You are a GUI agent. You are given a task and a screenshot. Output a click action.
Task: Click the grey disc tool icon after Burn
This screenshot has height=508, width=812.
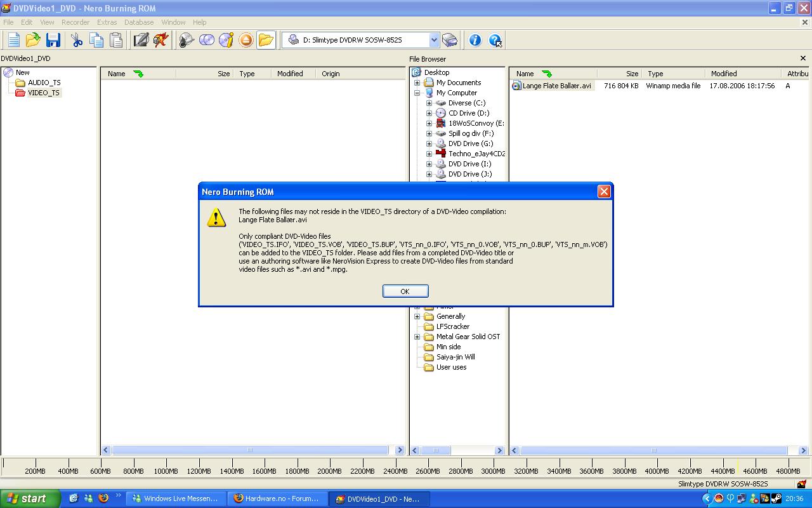(x=187, y=40)
